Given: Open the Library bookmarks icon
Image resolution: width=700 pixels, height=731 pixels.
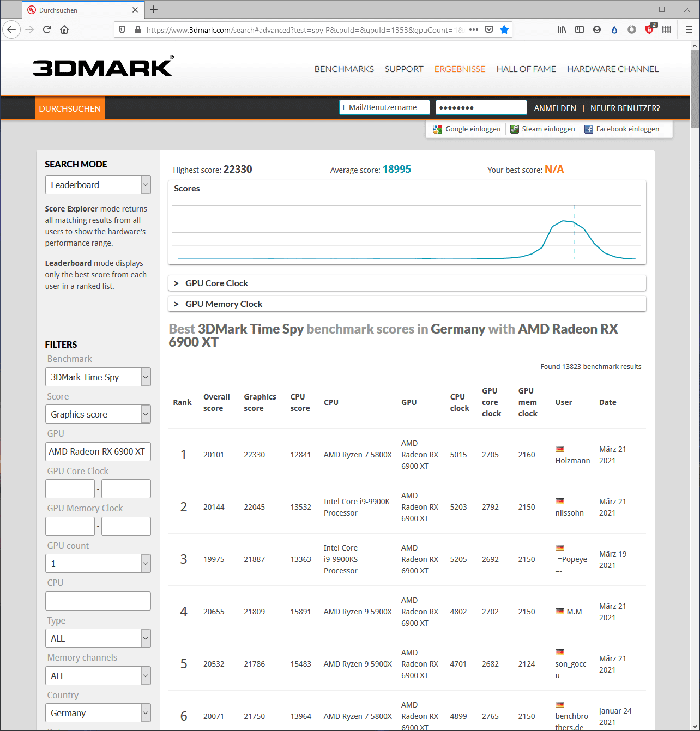Looking at the screenshot, I should coord(562,29).
